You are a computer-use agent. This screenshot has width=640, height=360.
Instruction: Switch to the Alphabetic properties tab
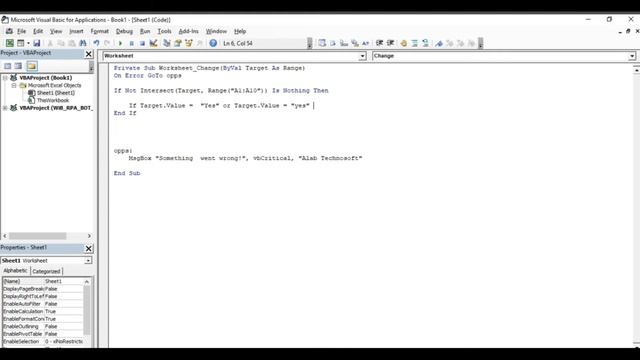pyautogui.click(x=15, y=271)
